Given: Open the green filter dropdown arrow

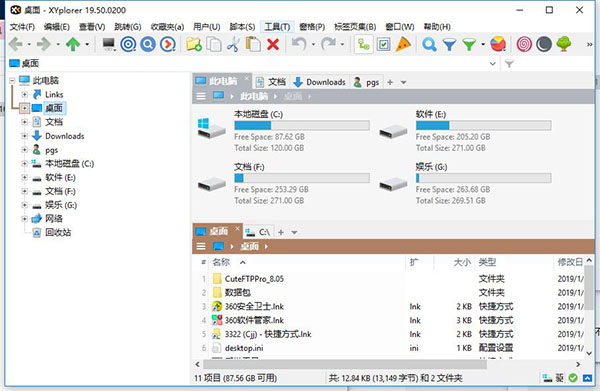Looking at the screenshot, I should pos(483,44).
